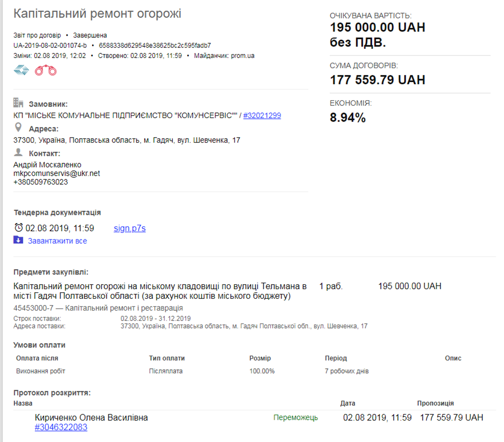Screen dimensions: 504x442
Task: Click Завантажити все link
Action: click(x=57, y=241)
